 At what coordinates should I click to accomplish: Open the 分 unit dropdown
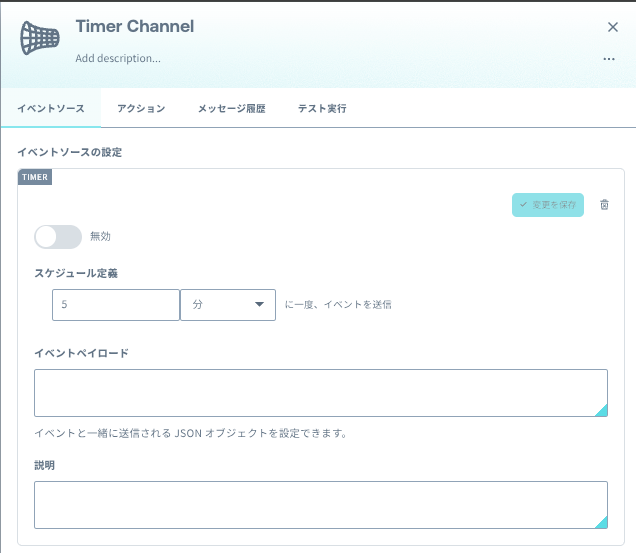click(x=228, y=305)
